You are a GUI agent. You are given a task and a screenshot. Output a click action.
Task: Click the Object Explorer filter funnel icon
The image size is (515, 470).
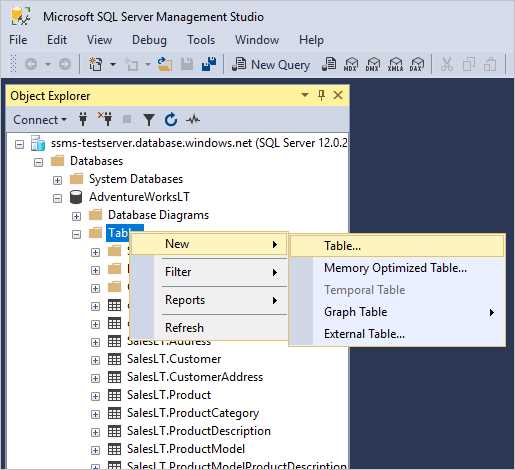click(x=149, y=120)
